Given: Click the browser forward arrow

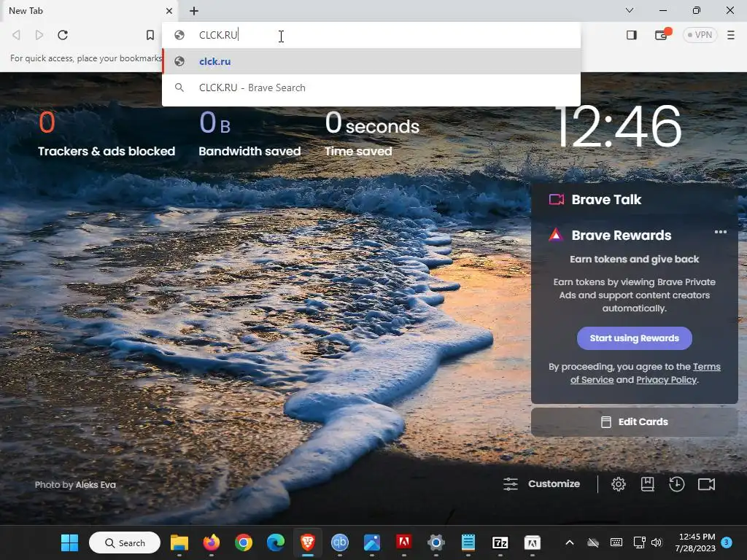Looking at the screenshot, I should (39, 35).
